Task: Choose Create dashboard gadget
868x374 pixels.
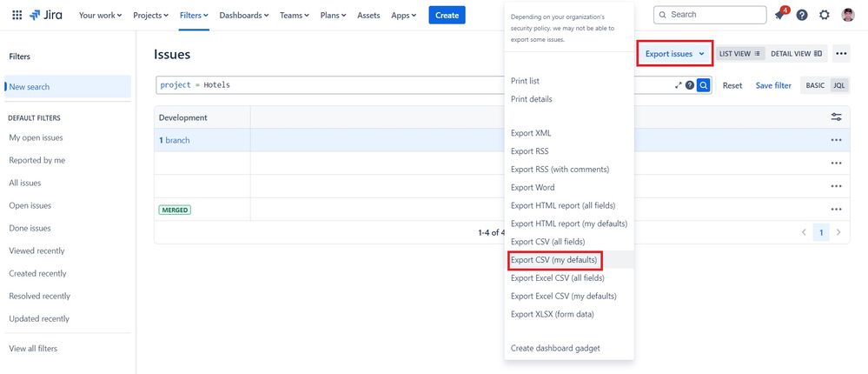Action: tap(568, 348)
